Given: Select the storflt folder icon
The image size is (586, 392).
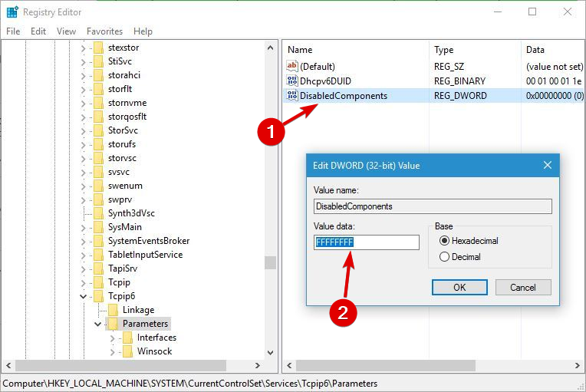Looking at the screenshot, I should point(98,89).
